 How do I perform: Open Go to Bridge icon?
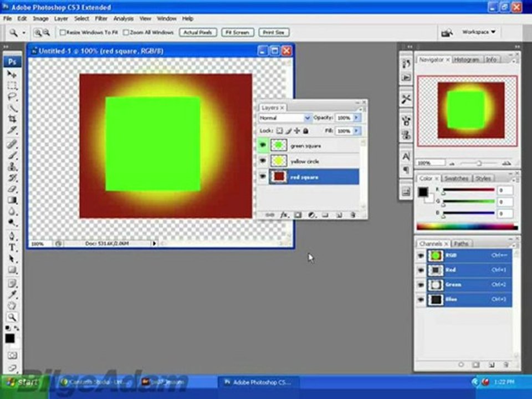pyautogui.click(x=447, y=33)
